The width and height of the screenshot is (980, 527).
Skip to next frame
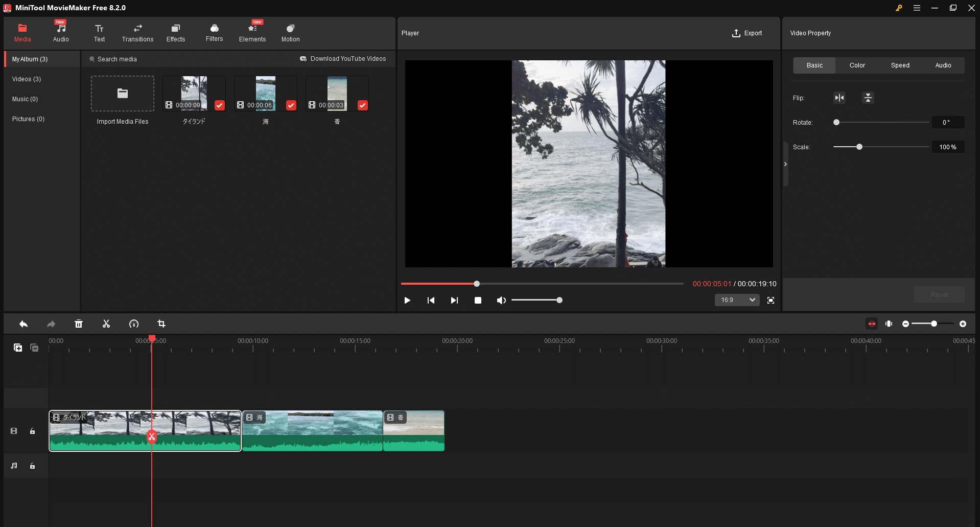click(454, 301)
